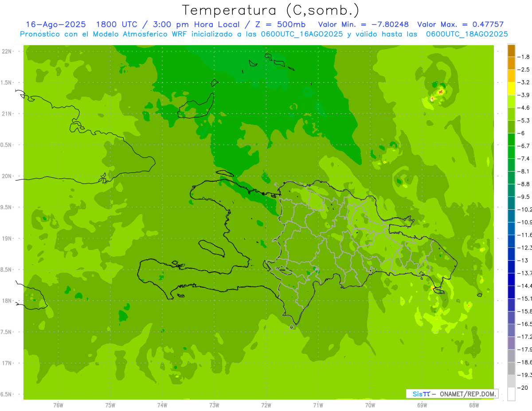Click the '22N' latitude axis label
532x411 pixels.
7,51
